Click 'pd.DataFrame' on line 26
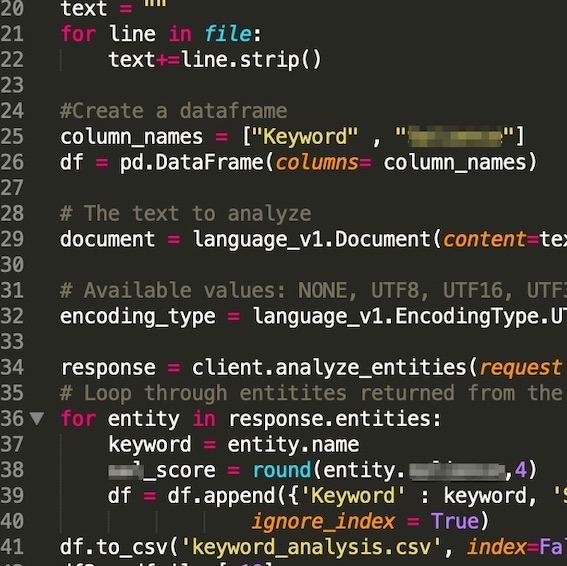 coord(192,162)
